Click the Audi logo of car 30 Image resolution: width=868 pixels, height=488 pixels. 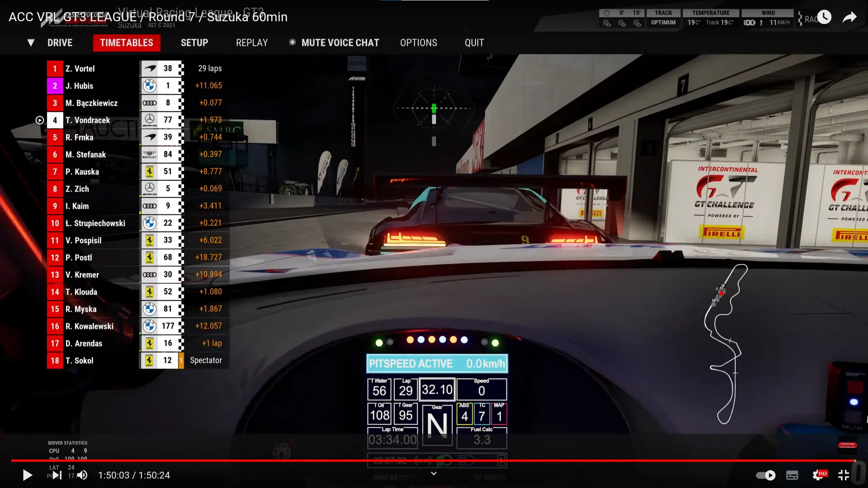click(x=150, y=275)
